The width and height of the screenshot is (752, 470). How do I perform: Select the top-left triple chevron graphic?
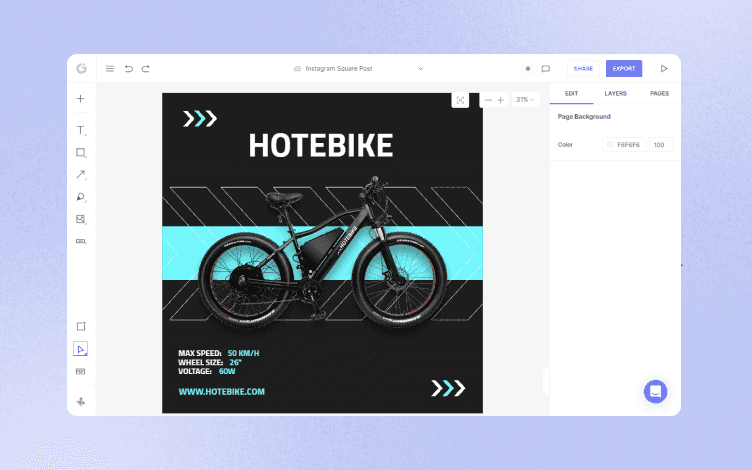pos(200,118)
